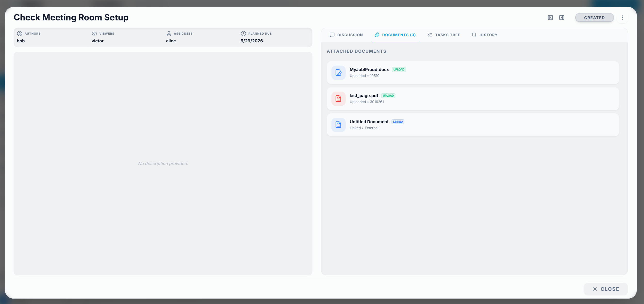This screenshot has height=304, width=644.
Task: Select viewer victor
Action: pos(97,41)
